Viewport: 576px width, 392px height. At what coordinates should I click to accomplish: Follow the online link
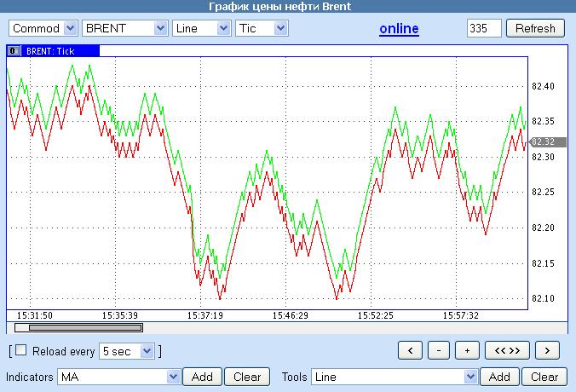tap(399, 29)
